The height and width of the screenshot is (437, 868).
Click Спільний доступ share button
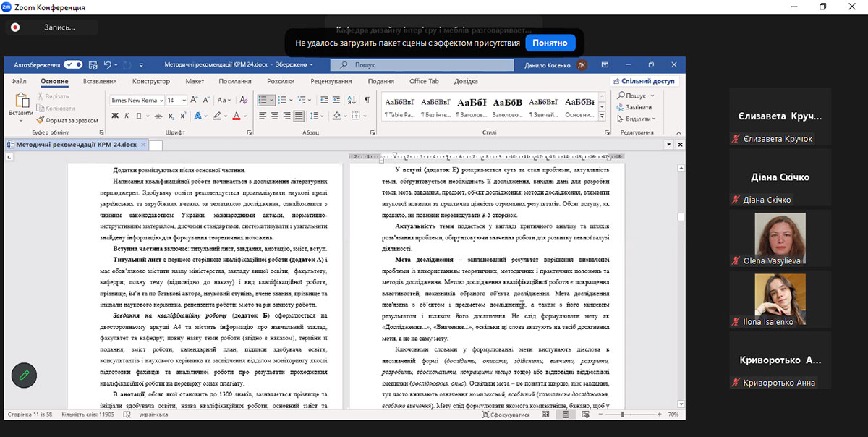[644, 81]
